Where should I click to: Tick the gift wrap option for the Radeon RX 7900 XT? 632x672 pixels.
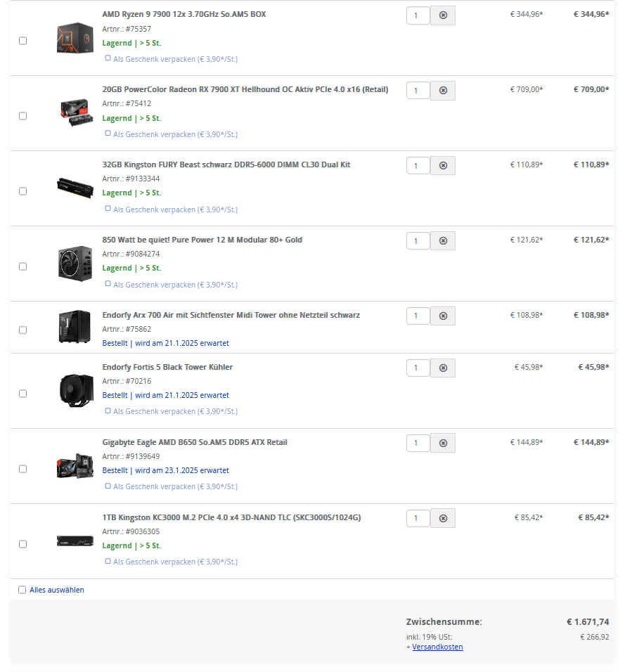108,134
